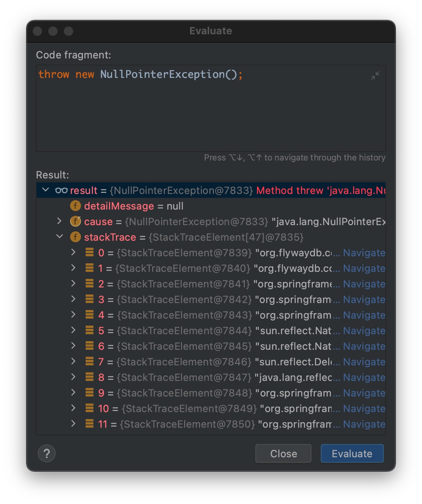The height and width of the screenshot is (504, 422).
Task: Click the watch glasses icon next to result
Action: pyautogui.click(x=62, y=190)
